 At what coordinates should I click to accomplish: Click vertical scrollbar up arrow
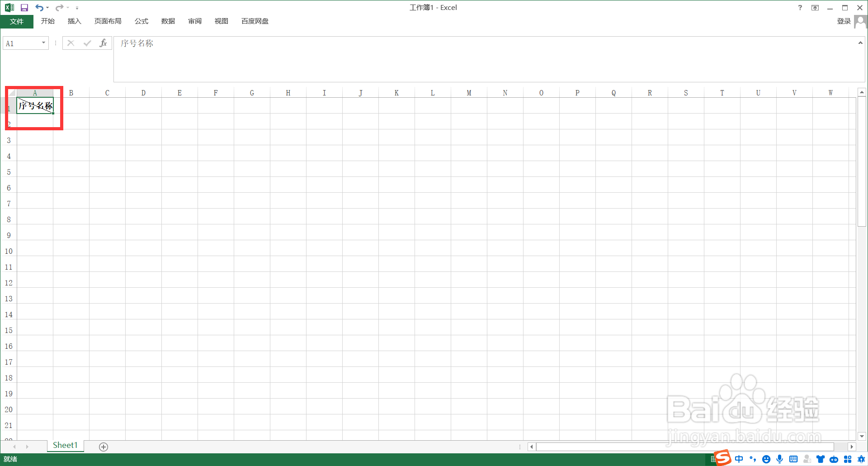862,92
